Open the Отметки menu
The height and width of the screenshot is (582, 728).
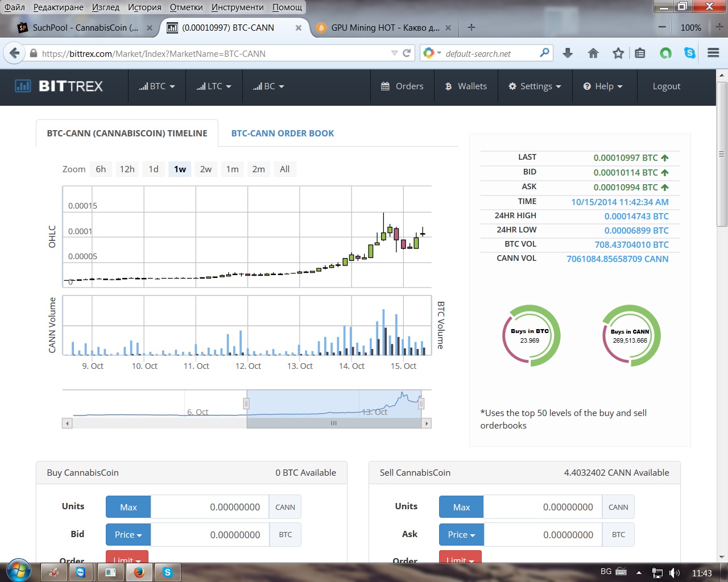[x=186, y=7]
